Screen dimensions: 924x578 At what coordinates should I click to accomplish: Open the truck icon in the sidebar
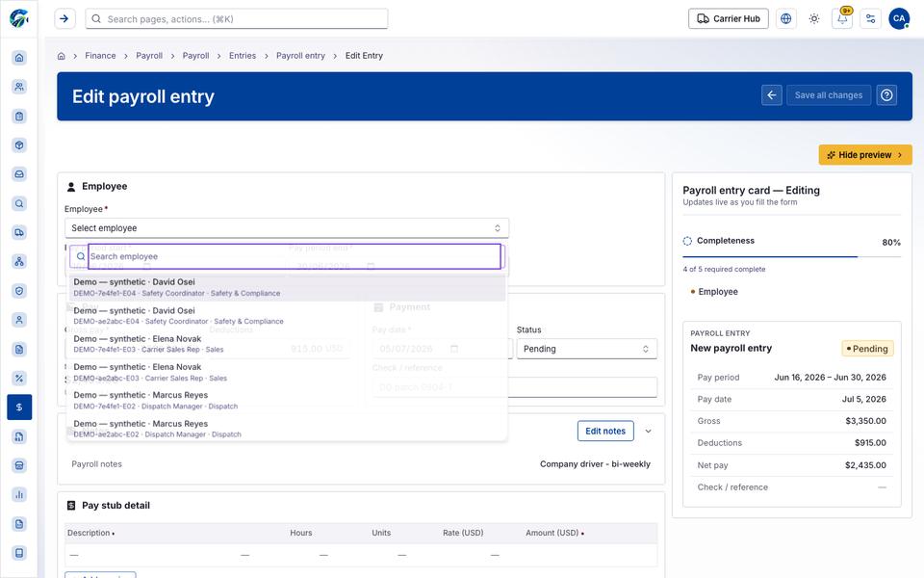(19, 232)
